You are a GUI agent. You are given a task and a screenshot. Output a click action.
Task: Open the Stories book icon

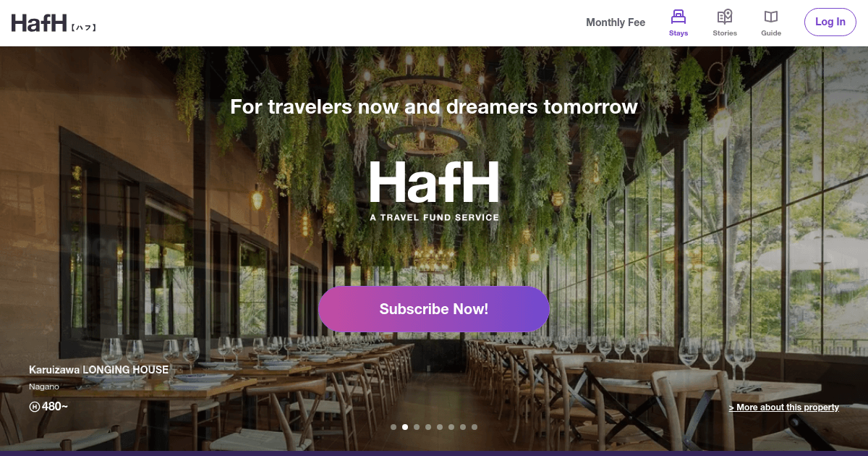pos(725,17)
